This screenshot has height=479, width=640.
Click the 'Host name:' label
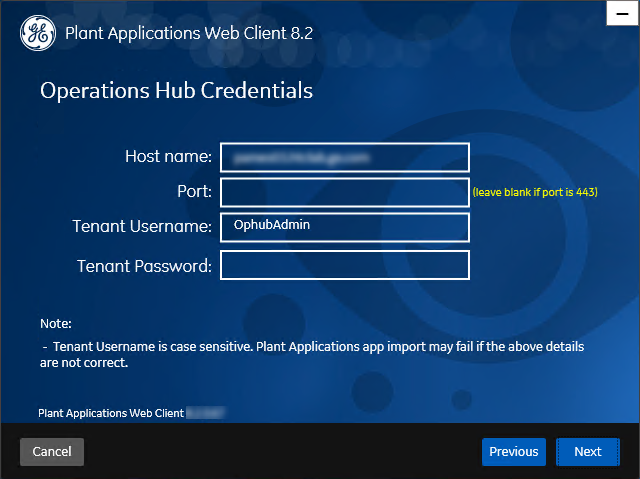(x=169, y=156)
